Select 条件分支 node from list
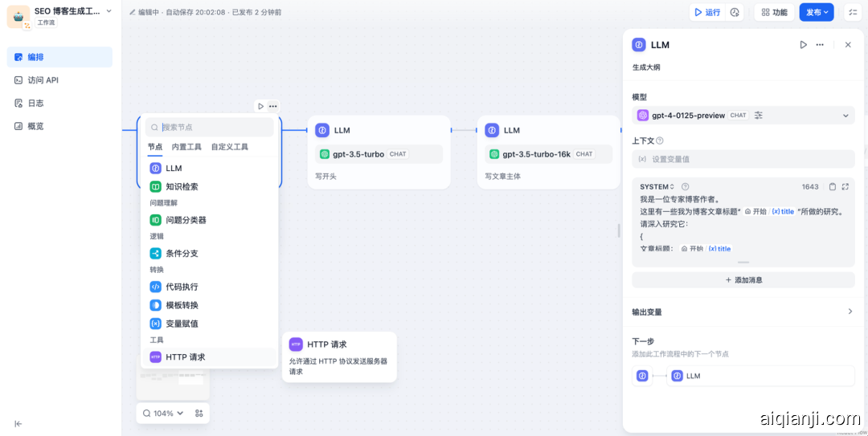868x436 pixels. (182, 254)
